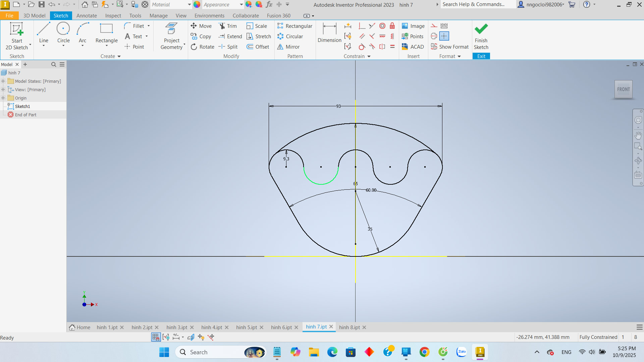Viewport: 644px width, 362px height.
Task: Toggle Slice Graphics in status bar
Action: coord(191,337)
